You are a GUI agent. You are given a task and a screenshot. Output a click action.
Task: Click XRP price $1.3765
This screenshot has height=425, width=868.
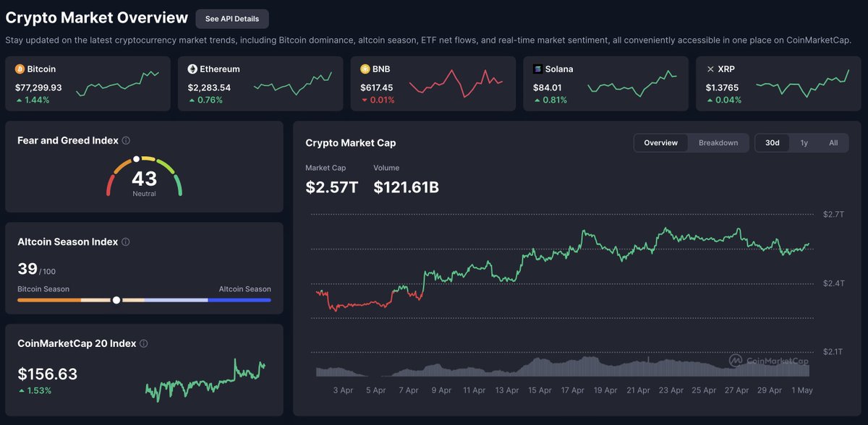pos(723,87)
